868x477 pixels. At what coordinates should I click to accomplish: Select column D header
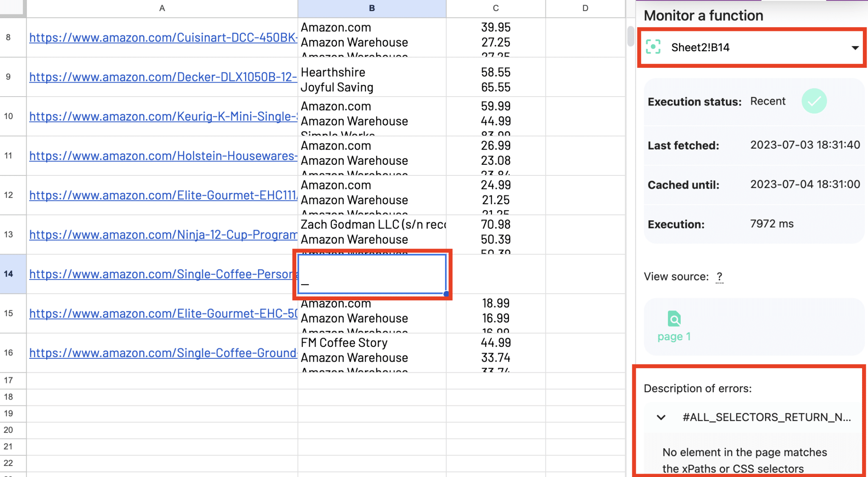pos(585,8)
